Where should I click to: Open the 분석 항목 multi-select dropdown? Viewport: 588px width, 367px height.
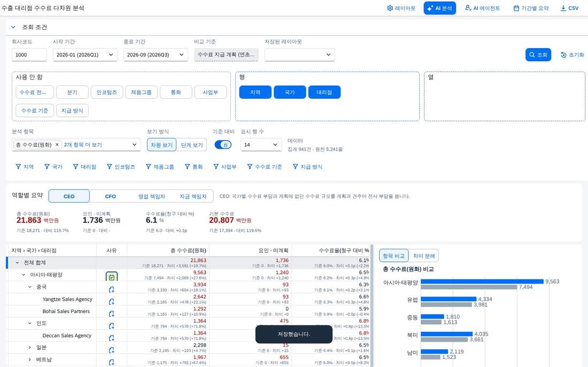(134, 145)
